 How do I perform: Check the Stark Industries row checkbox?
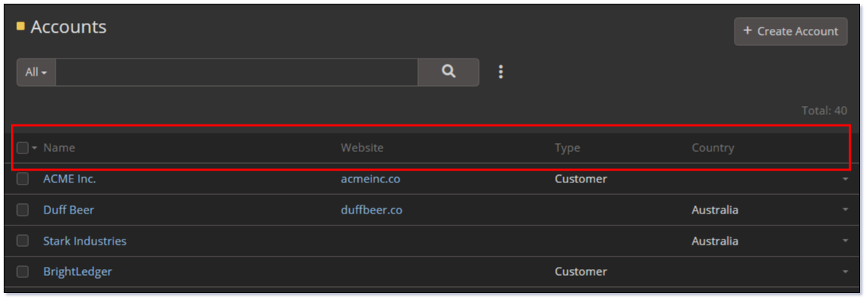coord(22,241)
